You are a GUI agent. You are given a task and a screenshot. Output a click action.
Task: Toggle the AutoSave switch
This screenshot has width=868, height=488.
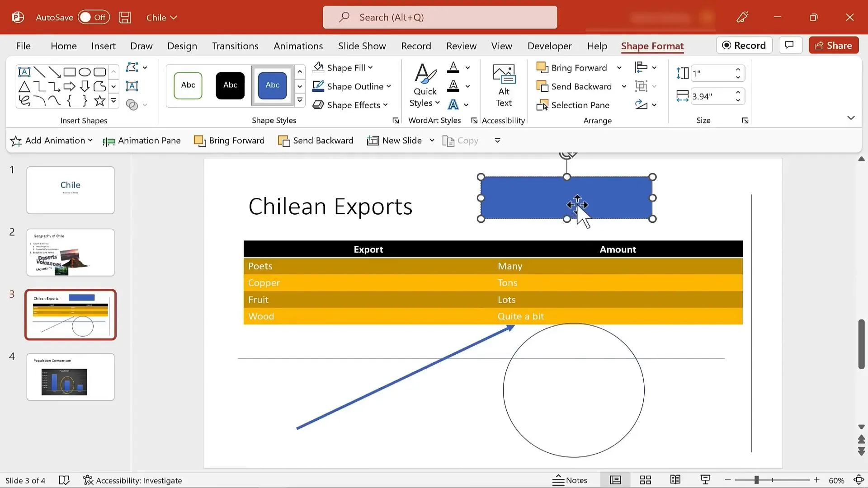94,17
